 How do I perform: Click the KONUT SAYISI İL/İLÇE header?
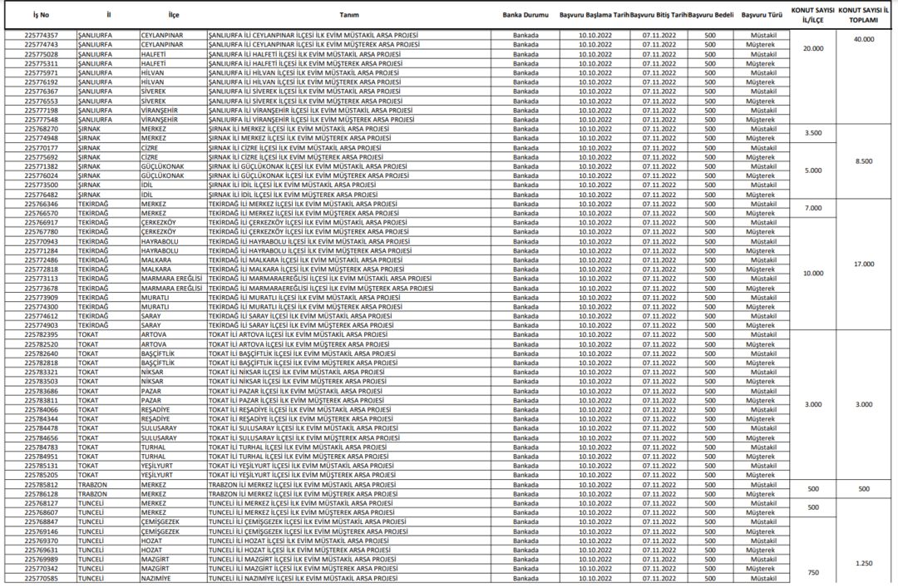[812, 16]
